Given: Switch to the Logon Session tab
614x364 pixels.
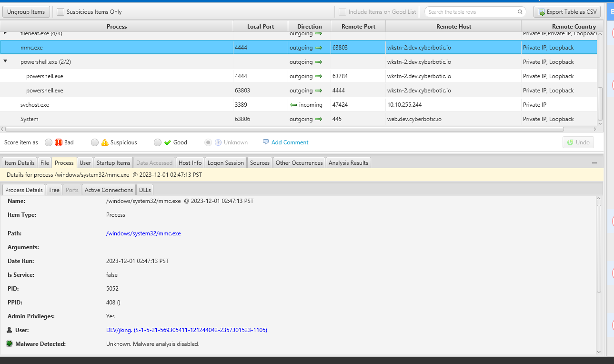Looking at the screenshot, I should [x=226, y=163].
